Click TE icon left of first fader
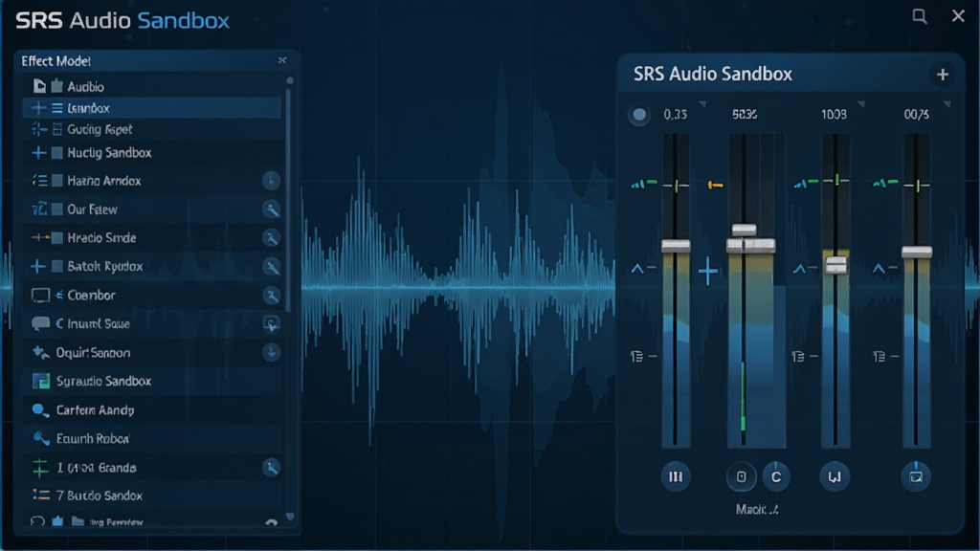The height and width of the screenshot is (551, 980). pos(636,356)
